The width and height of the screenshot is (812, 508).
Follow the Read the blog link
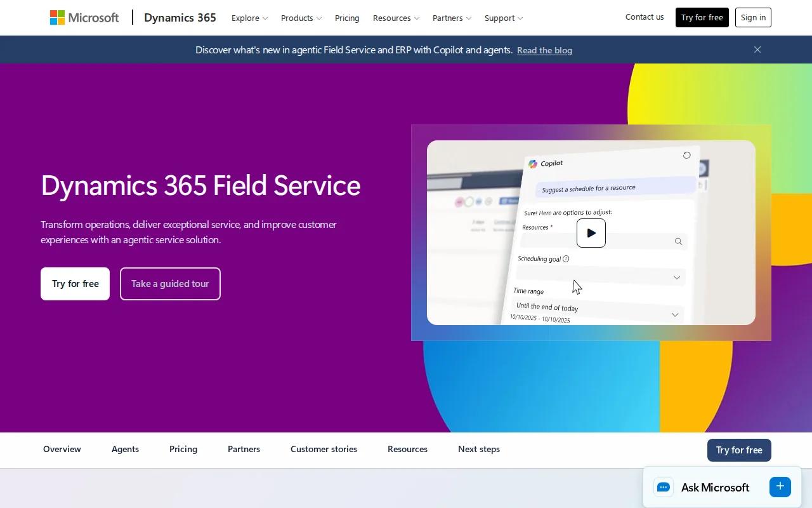pos(544,50)
